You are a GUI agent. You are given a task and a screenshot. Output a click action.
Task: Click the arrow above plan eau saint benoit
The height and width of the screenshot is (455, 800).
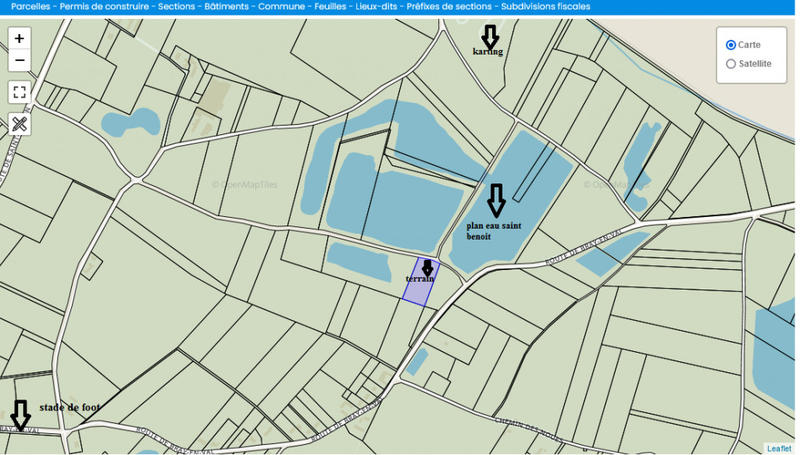coord(496,200)
